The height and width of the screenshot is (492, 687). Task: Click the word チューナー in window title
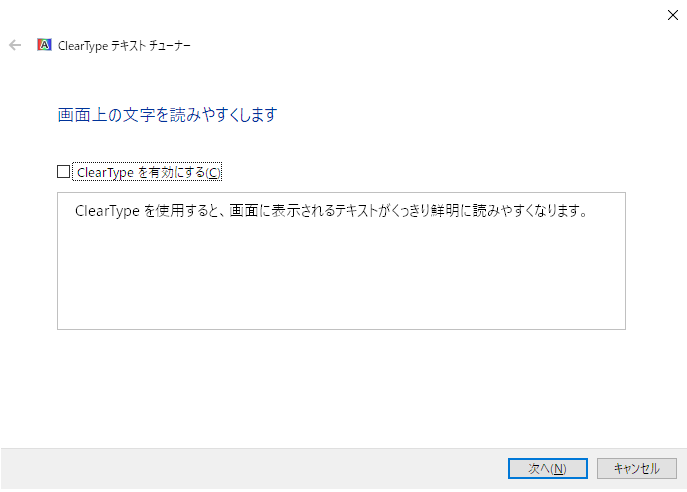(x=170, y=46)
